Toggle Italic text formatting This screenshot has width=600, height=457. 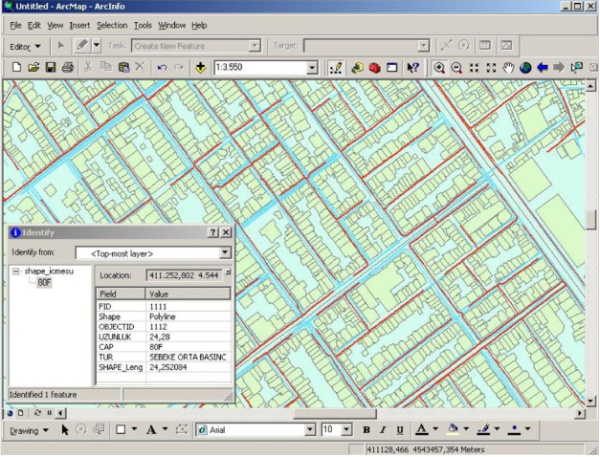(x=382, y=429)
